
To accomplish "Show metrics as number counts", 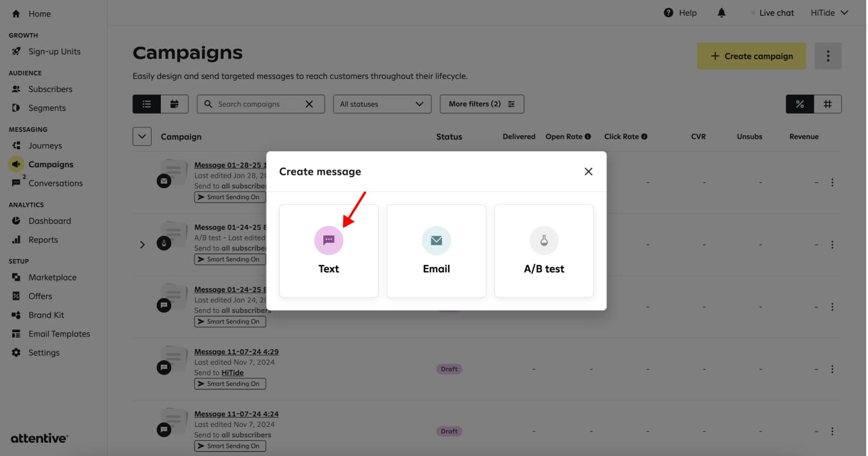I will pyautogui.click(x=827, y=104).
